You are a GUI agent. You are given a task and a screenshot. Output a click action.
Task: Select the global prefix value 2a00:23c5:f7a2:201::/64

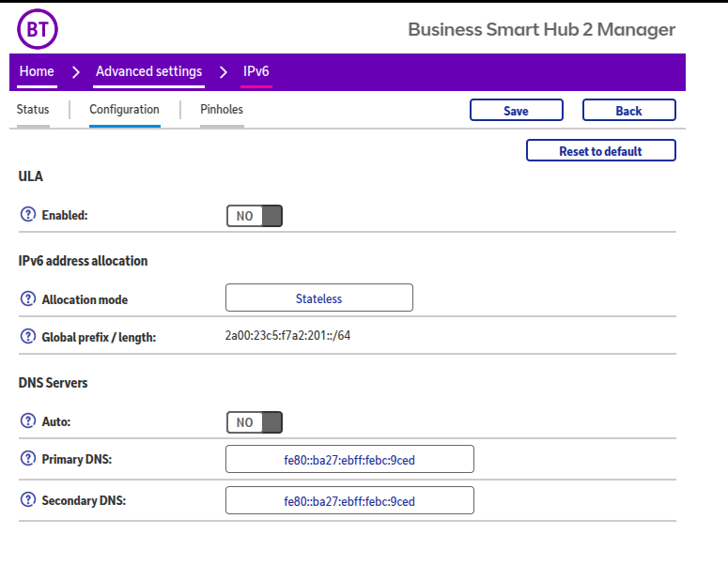click(x=287, y=335)
